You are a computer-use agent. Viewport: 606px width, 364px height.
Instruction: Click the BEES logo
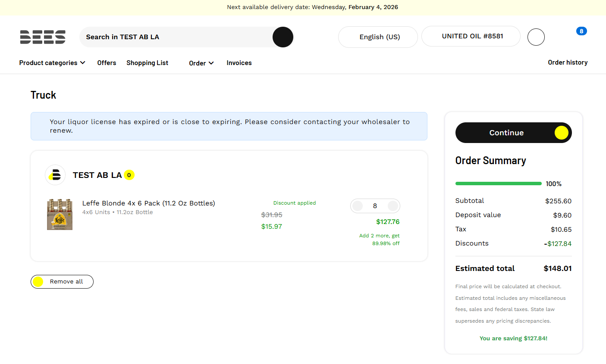coord(43,37)
